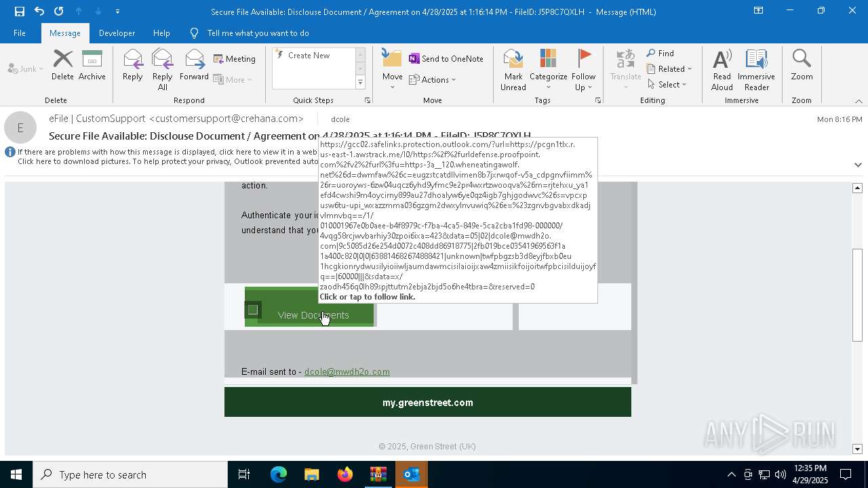Screen dimensions: 868x488
Task: Archive this email
Action: tap(92, 65)
